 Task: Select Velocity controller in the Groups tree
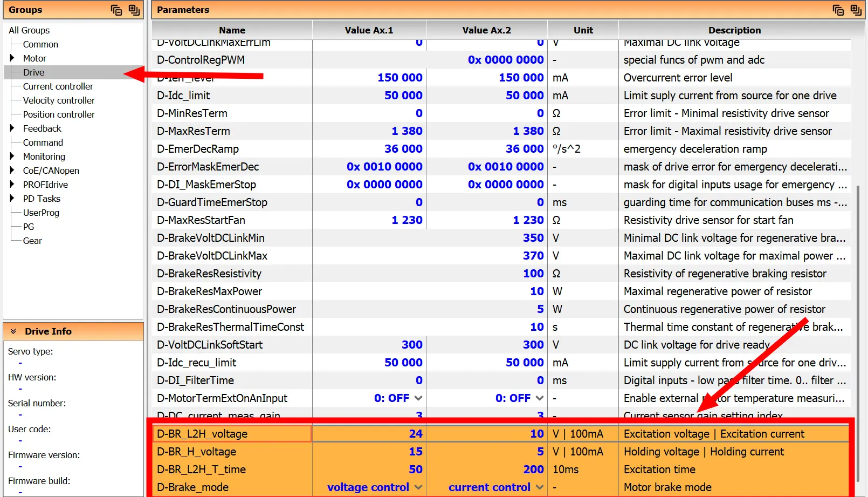coord(59,100)
